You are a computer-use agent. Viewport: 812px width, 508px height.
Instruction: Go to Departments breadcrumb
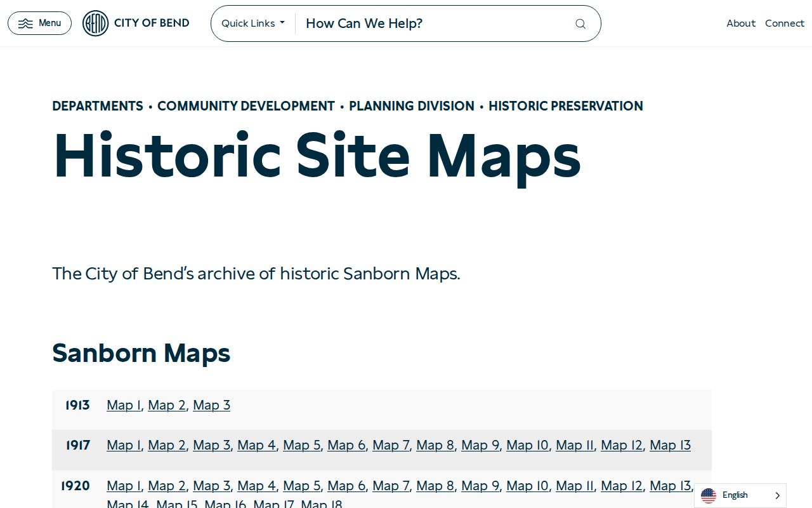[x=98, y=106]
